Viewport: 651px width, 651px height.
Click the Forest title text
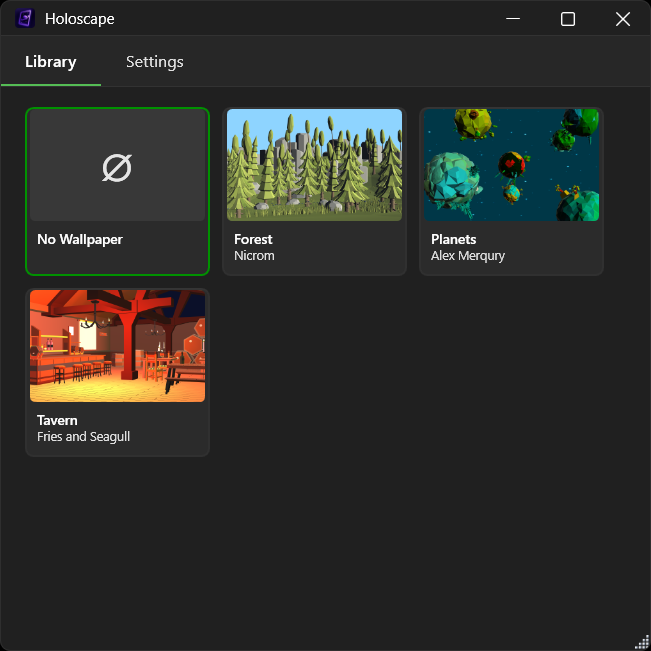(x=253, y=240)
